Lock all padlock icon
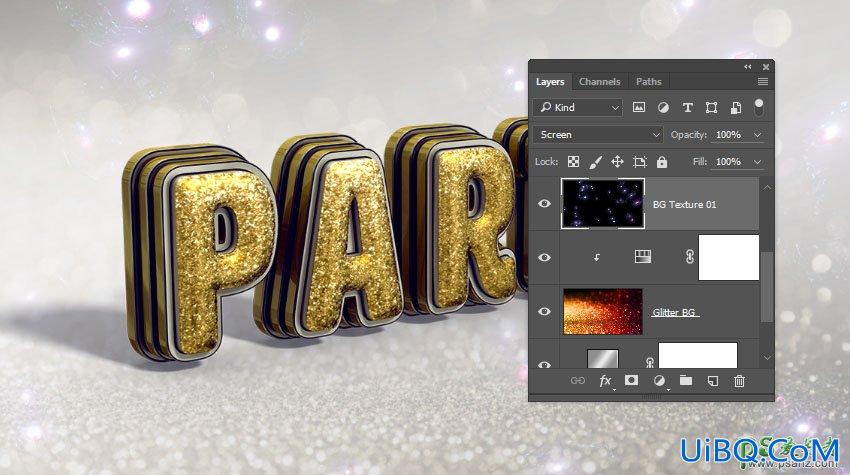This screenshot has height=475, width=850. coord(662,162)
